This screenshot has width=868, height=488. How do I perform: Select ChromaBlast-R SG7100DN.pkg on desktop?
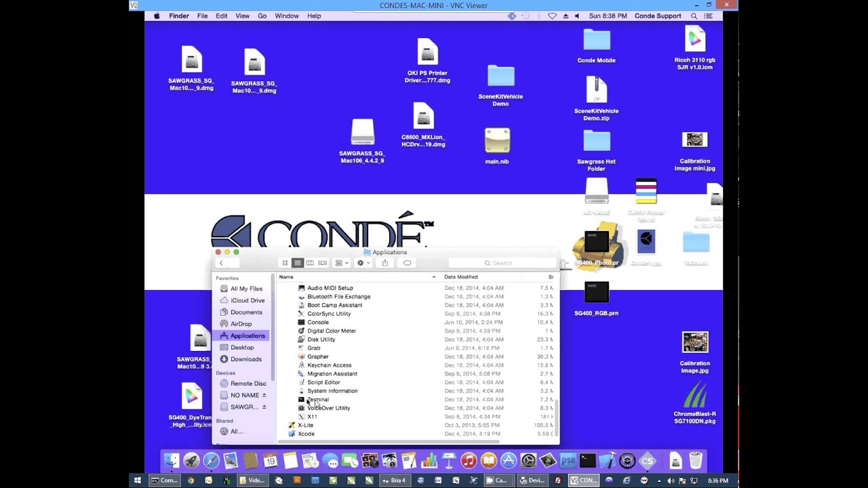tap(695, 402)
